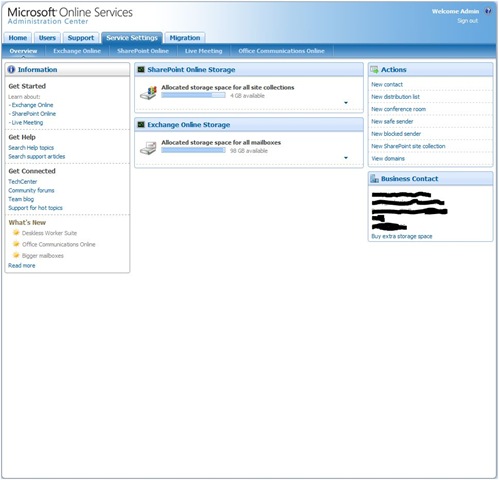Click the 'Get Started' heading
The width and height of the screenshot is (499, 480).
(27, 86)
